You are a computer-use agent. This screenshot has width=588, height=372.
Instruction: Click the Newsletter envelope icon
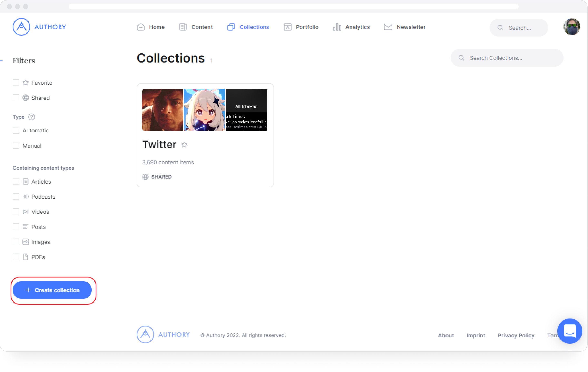pyautogui.click(x=388, y=27)
